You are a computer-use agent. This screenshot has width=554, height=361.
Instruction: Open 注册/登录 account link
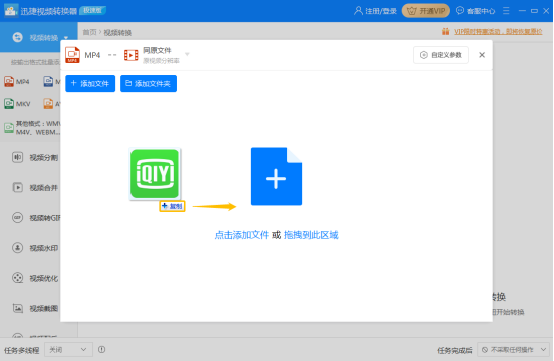pos(375,11)
